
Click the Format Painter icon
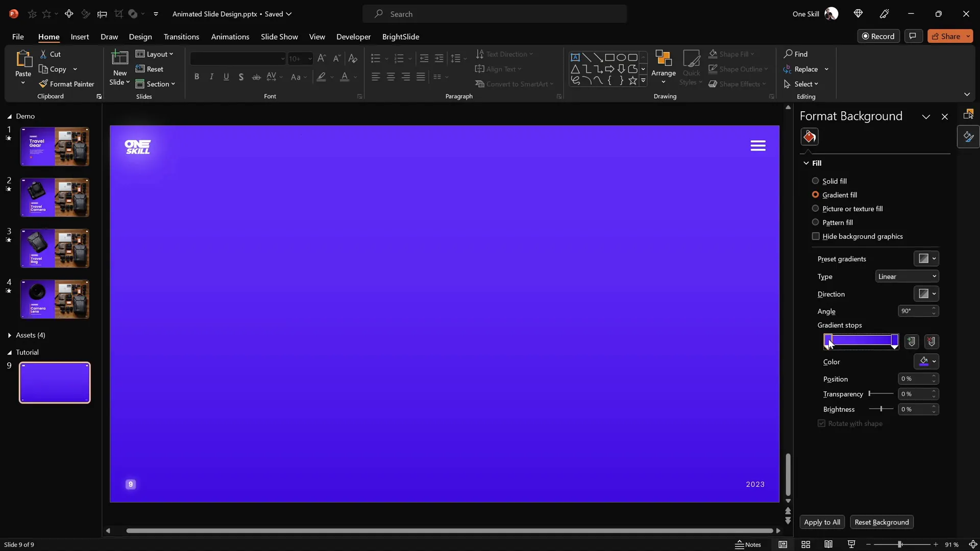(x=43, y=84)
